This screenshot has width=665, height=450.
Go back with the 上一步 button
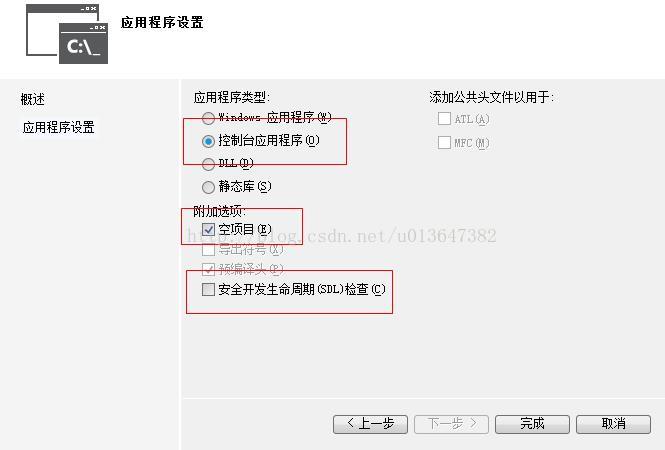tap(370, 424)
